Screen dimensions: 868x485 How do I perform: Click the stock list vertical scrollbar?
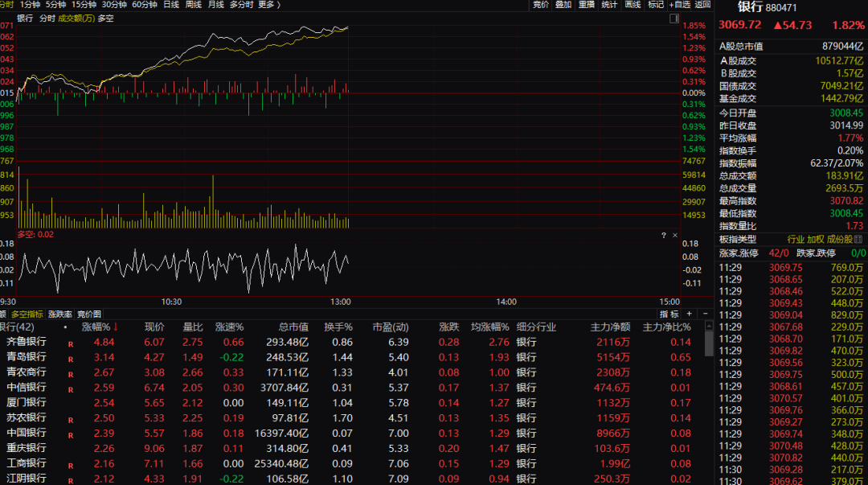coord(709,342)
